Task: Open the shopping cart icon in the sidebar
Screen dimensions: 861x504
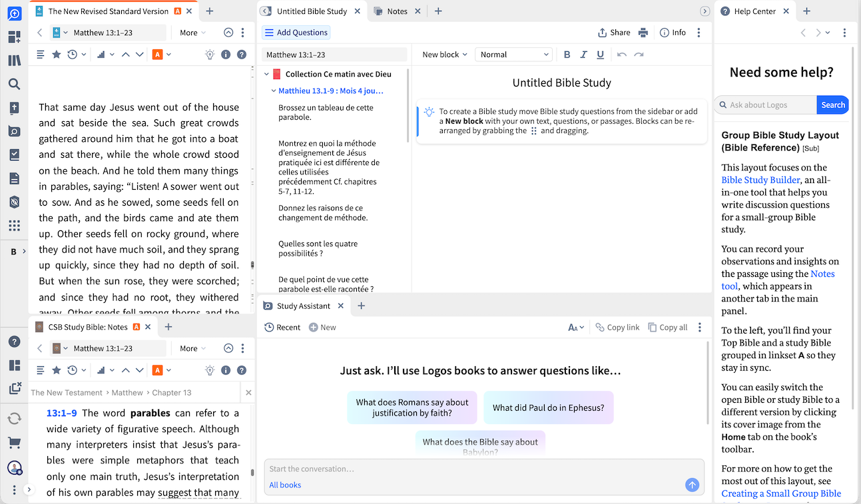Action: point(14,442)
